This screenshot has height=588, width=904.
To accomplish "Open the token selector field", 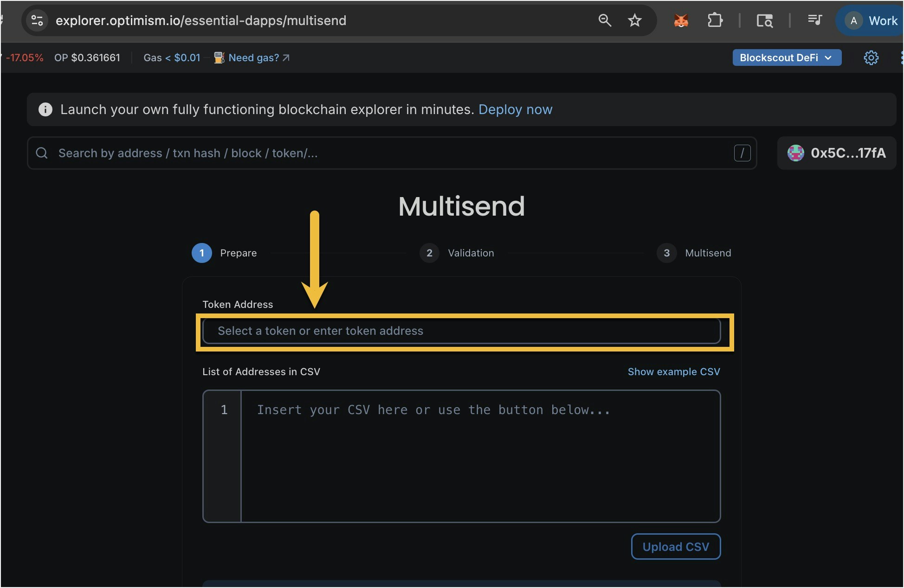I will [461, 331].
